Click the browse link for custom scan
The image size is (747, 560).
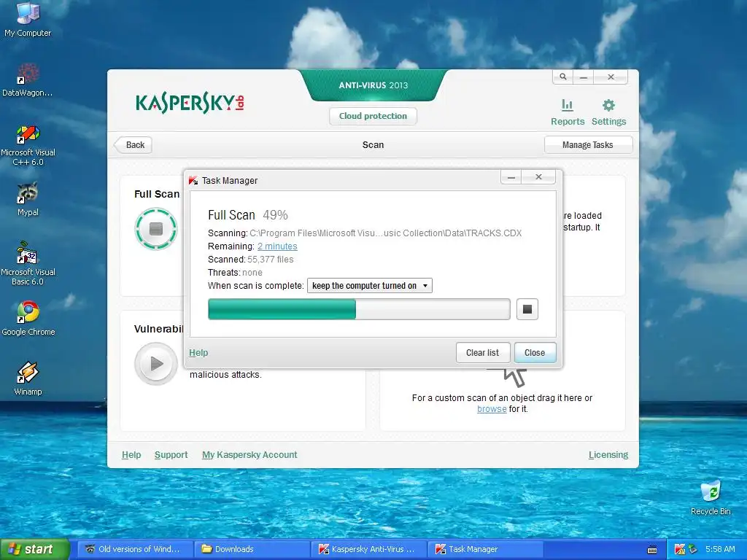tap(492, 409)
